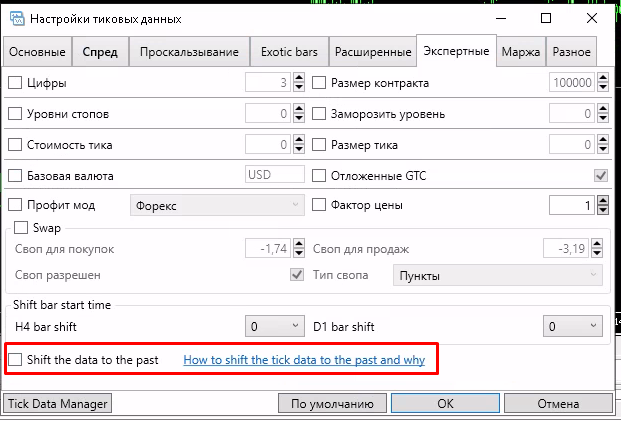Decrease Заморозить уровень with down arrow
This screenshot has width=621, height=421.
click(603, 118)
